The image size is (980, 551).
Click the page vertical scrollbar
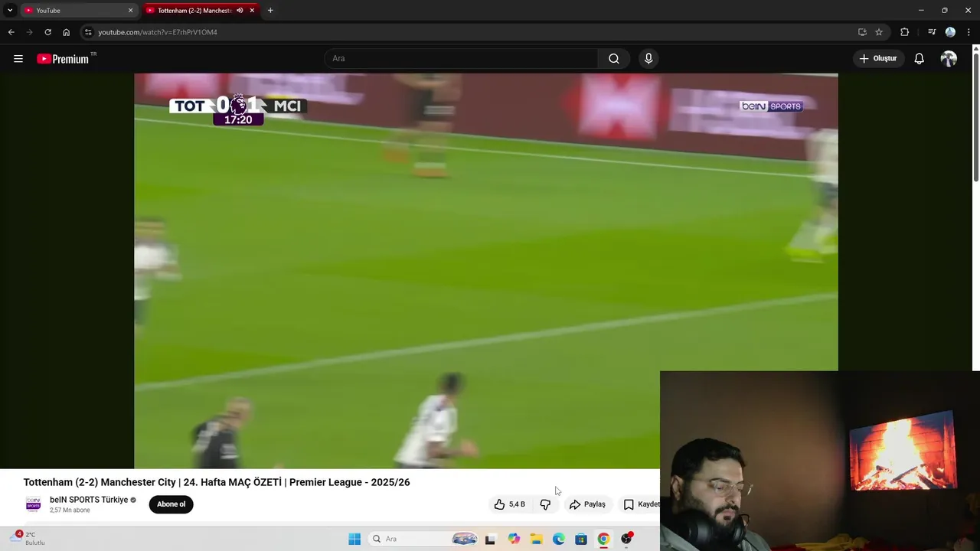[x=975, y=118]
